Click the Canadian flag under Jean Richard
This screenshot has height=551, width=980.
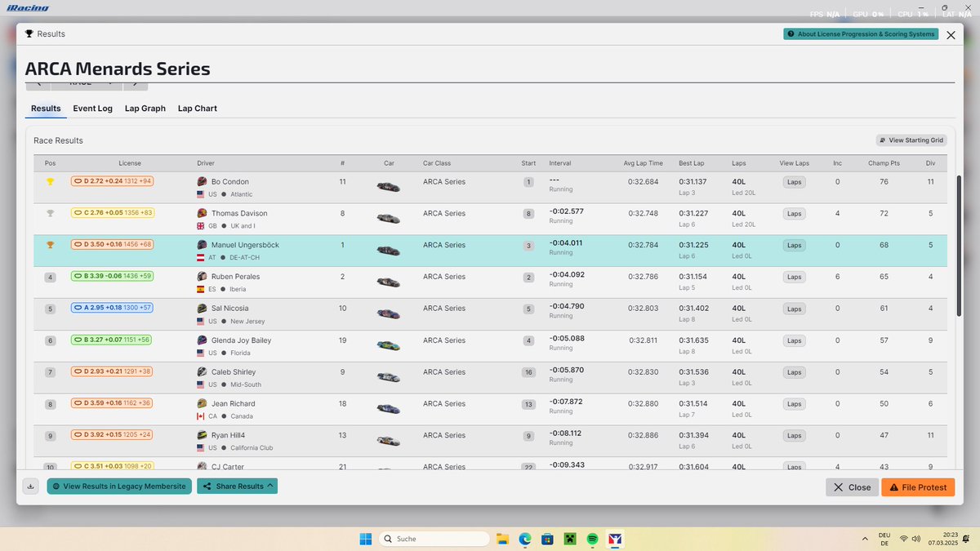coord(201,417)
